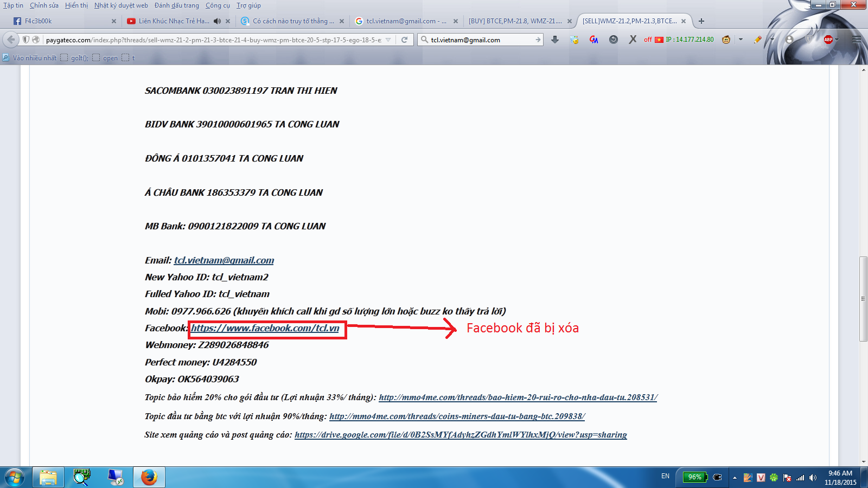Click the search box with tcl.vietnam@gmail.com
Viewport: 868px width, 488px height.
click(x=481, y=40)
